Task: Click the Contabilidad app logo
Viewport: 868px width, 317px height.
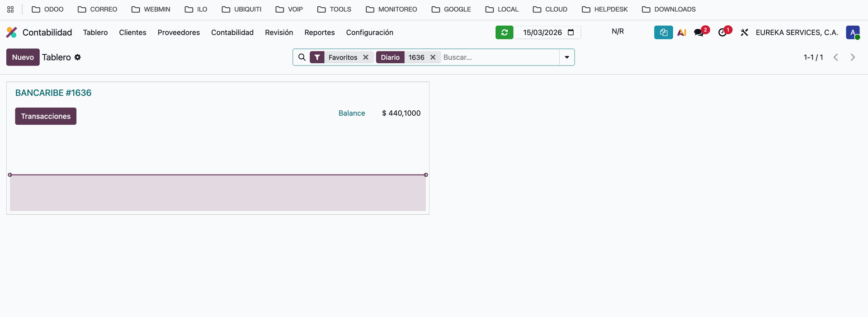Action: 12,33
